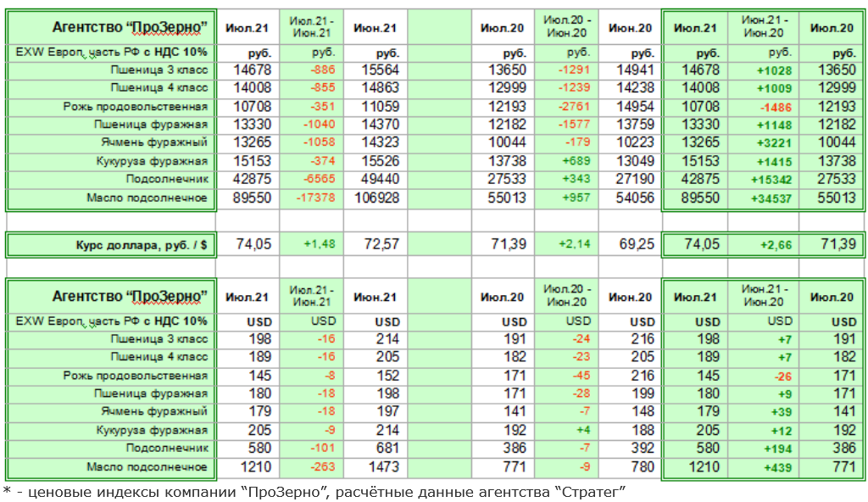Click the green +15342 cell
The width and height of the screenshot is (868, 502).
pos(771,180)
